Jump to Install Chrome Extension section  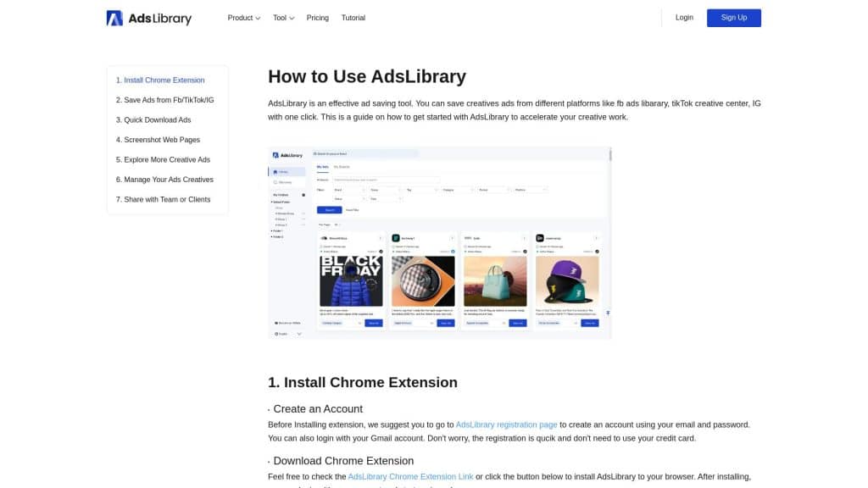click(x=160, y=80)
